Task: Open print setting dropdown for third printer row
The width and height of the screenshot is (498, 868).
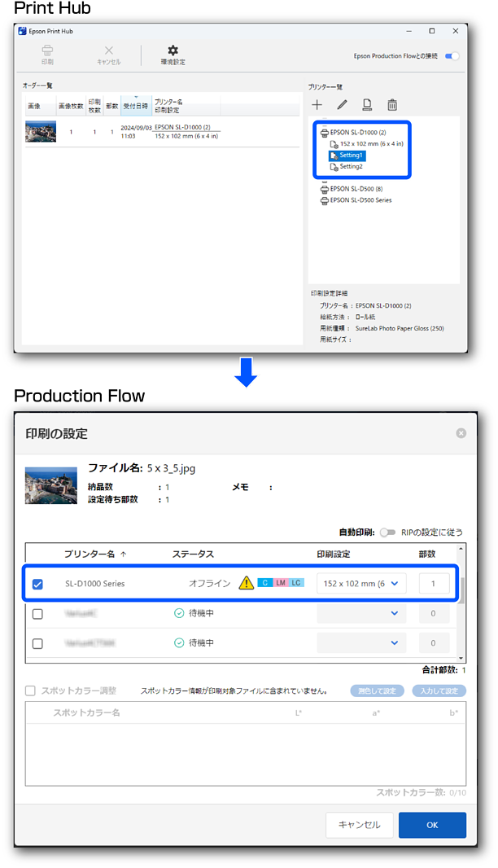Action: click(361, 643)
